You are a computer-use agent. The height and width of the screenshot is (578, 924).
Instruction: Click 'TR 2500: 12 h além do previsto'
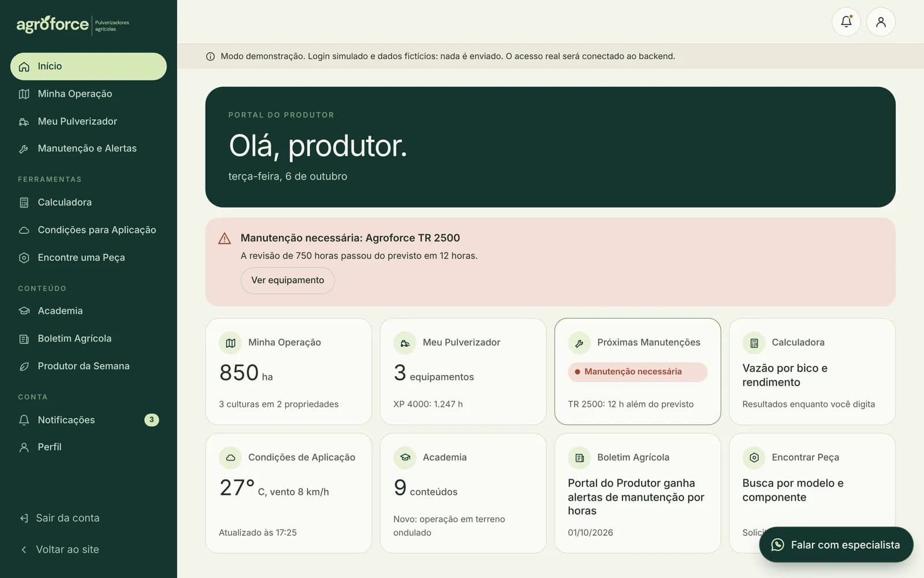[631, 405]
